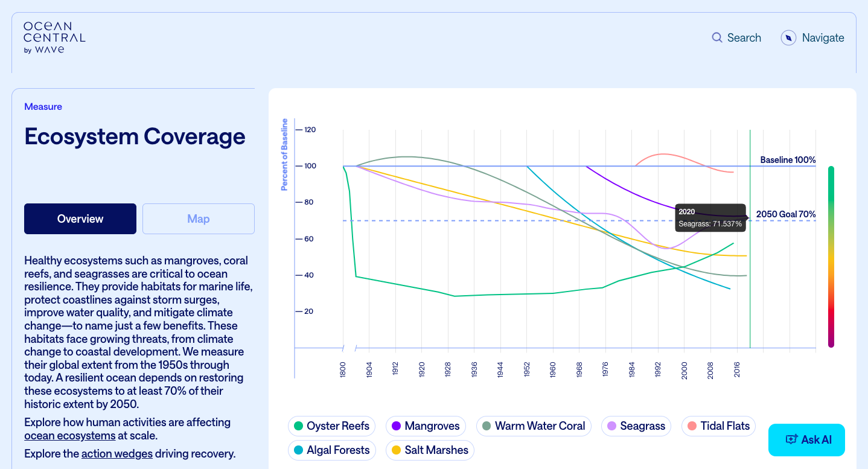Viewport: 868px width, 469px height.
Task: Open the Ask AI assistant
Action: click(806, 439)
